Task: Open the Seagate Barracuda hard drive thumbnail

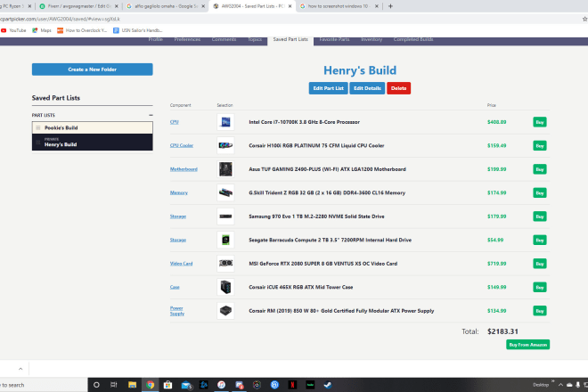Action: (x=225, y=240)
